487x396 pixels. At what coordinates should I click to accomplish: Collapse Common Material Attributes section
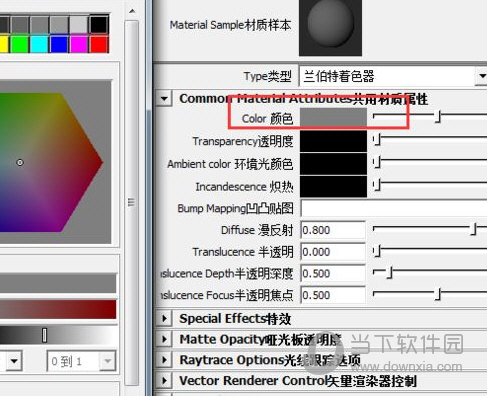[164, 99]
